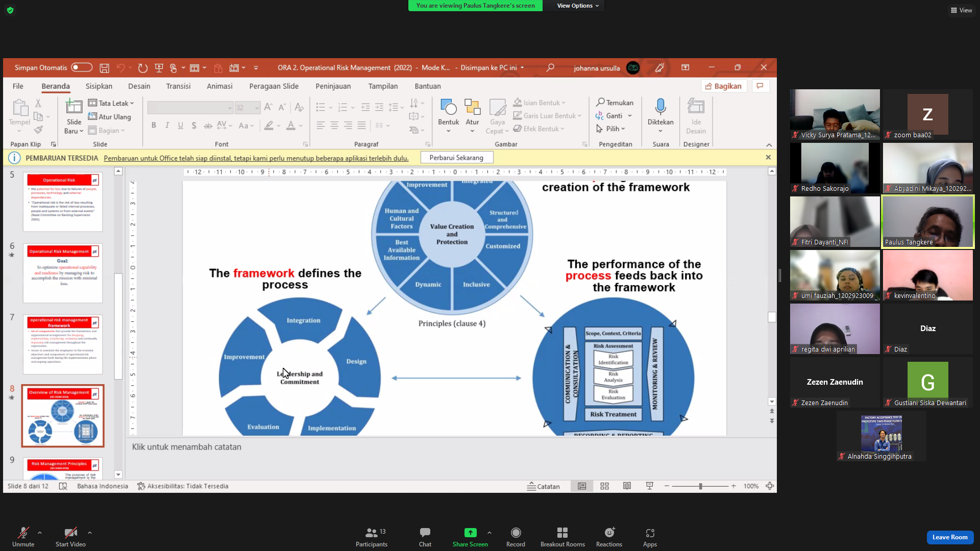Switch to Slide Sorter view icon
This screenshot has height=551, width=980.
click(604, 486)
